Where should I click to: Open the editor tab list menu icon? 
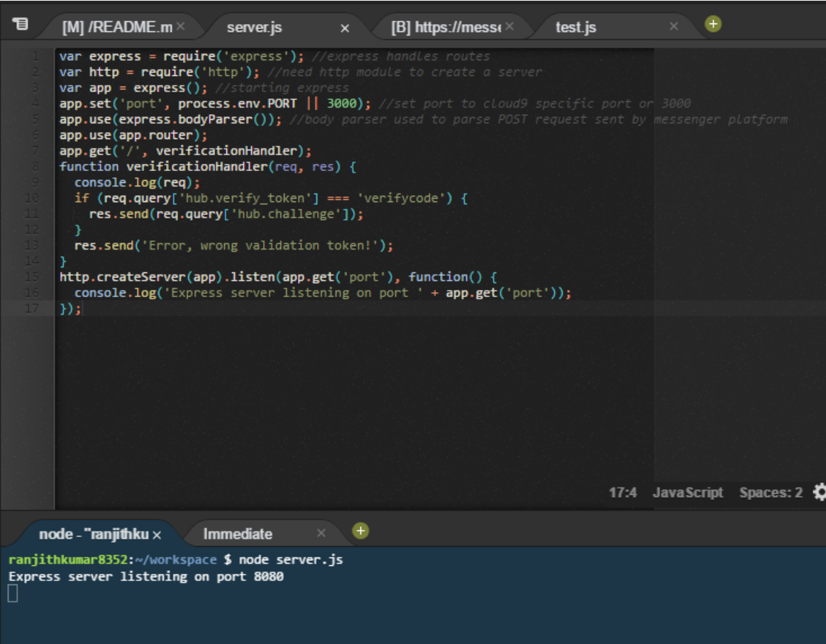(x=21, y=23)
